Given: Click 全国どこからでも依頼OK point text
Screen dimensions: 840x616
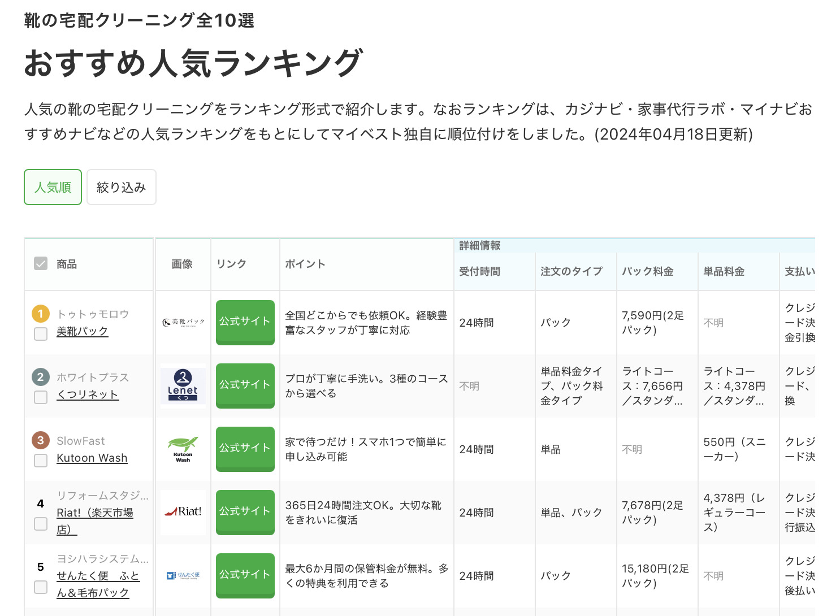Looking at the screenshot, I should coord(366,323).
